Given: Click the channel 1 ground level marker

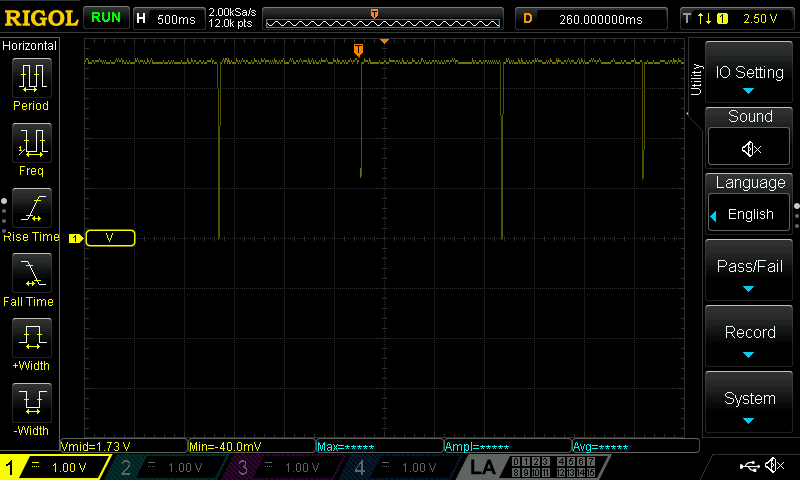Looking at the screenshot, I should [x=76, y=238].
